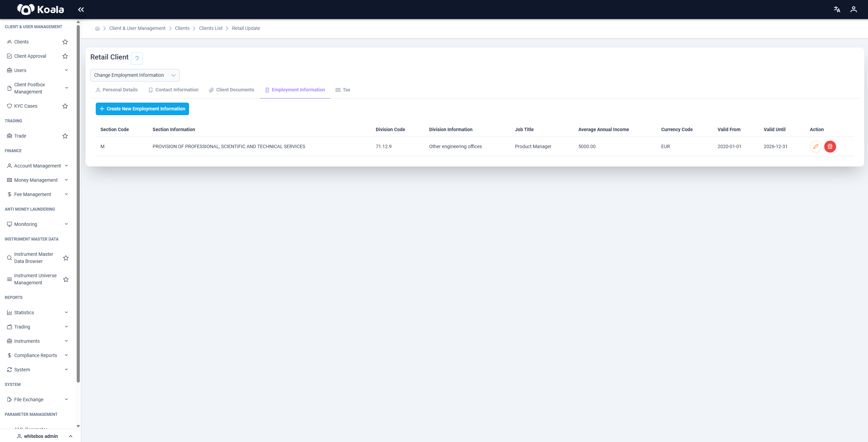Click the sidebar scroll-up arrow
Image resolution: width=868 pixels, height=442 pixels.
point(78,22)
